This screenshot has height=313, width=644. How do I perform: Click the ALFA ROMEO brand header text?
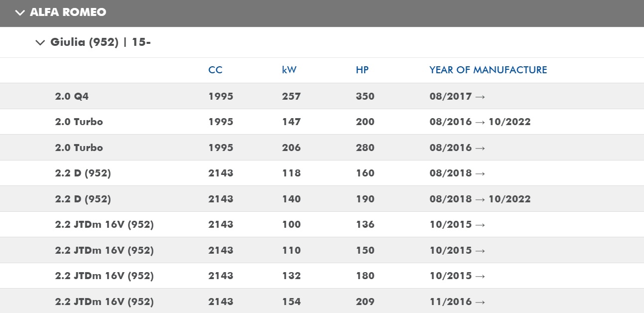(68, 12)
